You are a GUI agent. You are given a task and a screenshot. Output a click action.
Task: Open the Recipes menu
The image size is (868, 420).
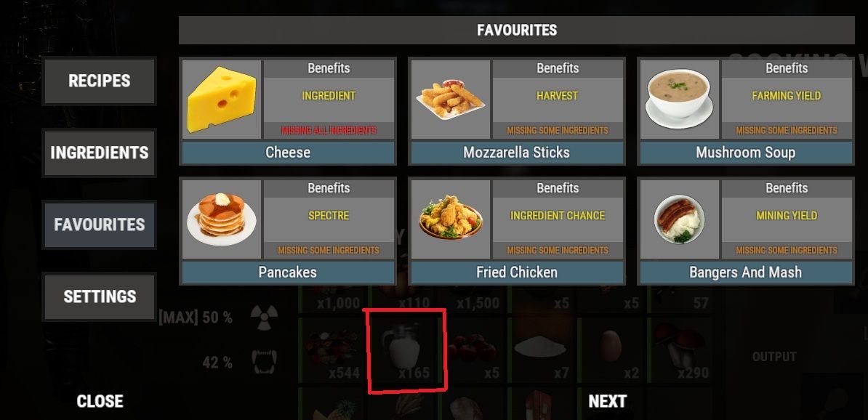coord(100,81)
